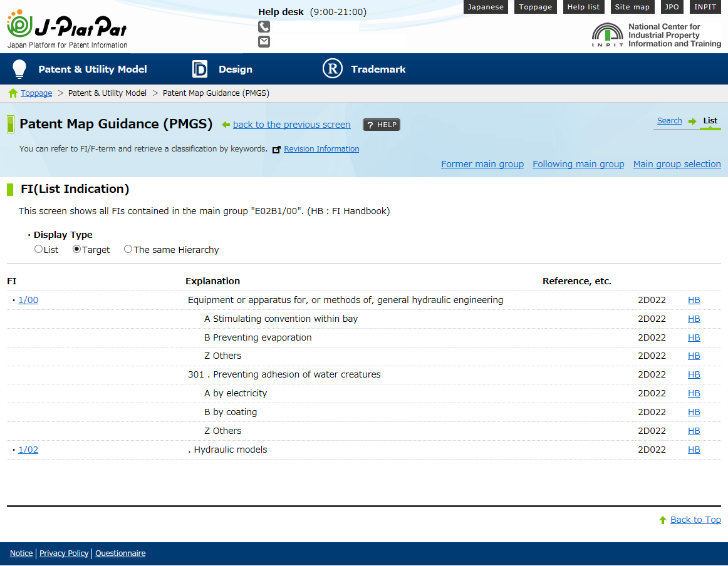Click the Design menu icon
The width and height of the screenshot is (728, 566).
coord(199,69)
